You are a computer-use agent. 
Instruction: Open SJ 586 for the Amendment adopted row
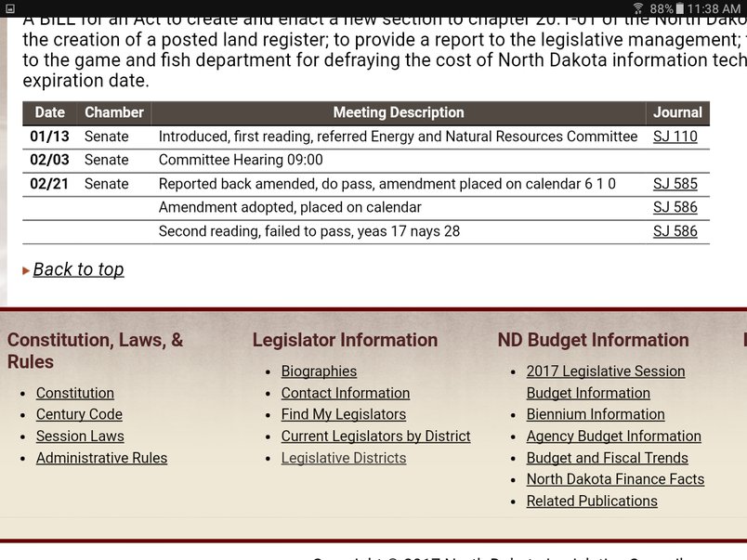click(x=675, y=207)
